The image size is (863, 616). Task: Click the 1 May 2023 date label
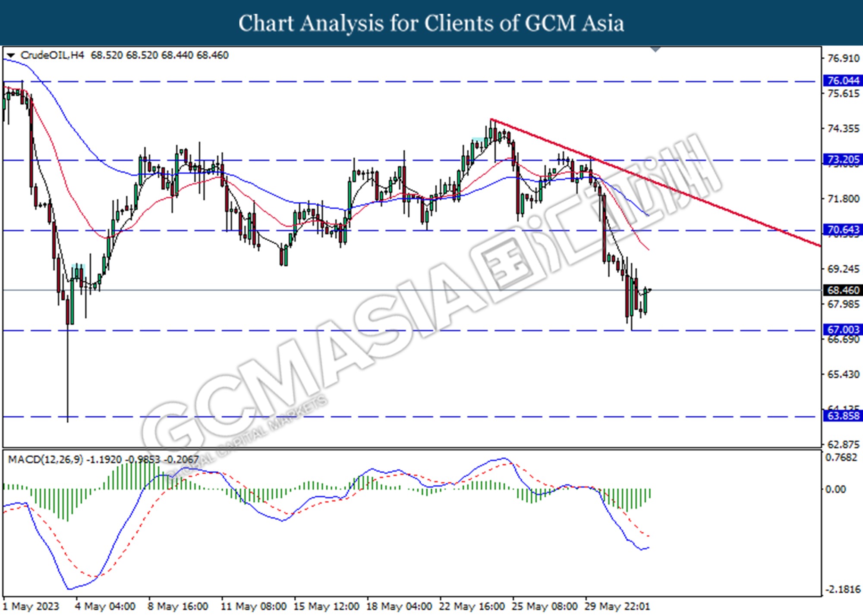pos(31,607)
